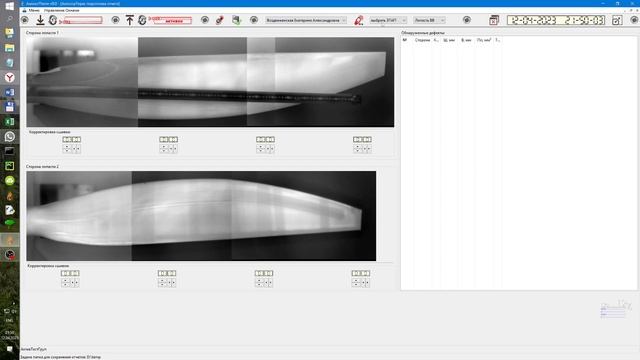Open WhatsApp from the taskbar
640x360 pixels.
tap(9, 136)
